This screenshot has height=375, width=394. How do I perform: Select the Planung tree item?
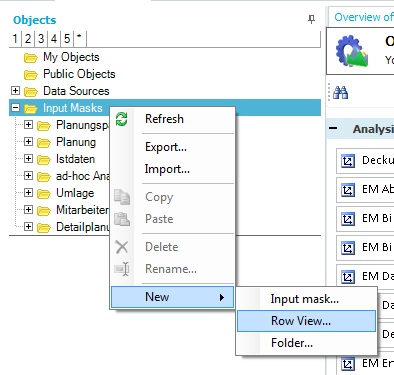point(76,142)
